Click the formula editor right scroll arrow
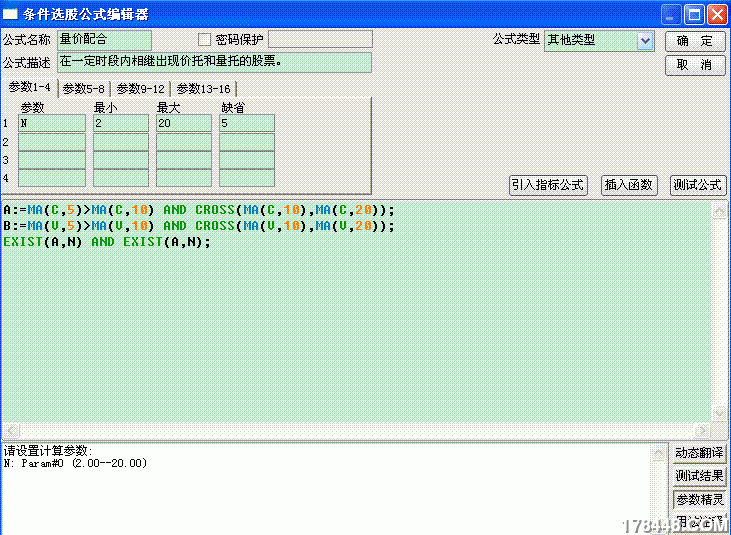Screen dimensions: 731x535 click(703, 430)
